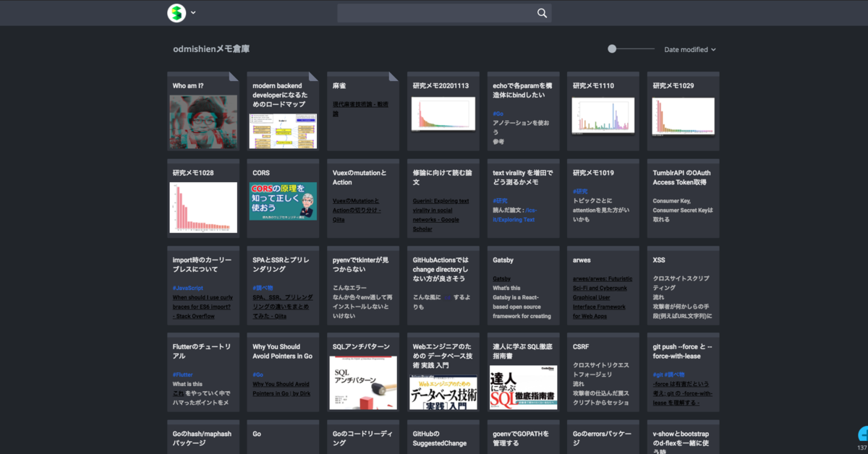This screenshot has height=454, width=868.
Task: Open the Date modified sort dropdown
Action: click(x=690, y=49)
